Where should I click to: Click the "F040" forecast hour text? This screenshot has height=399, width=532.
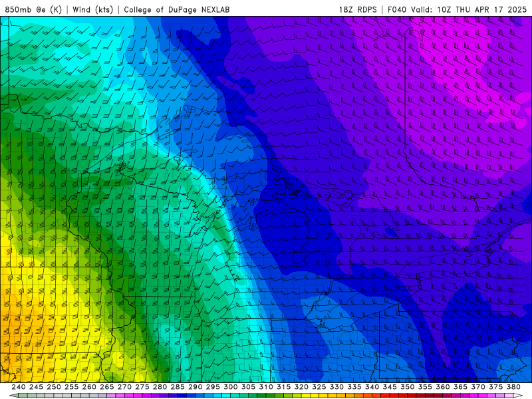click(397, 9)
